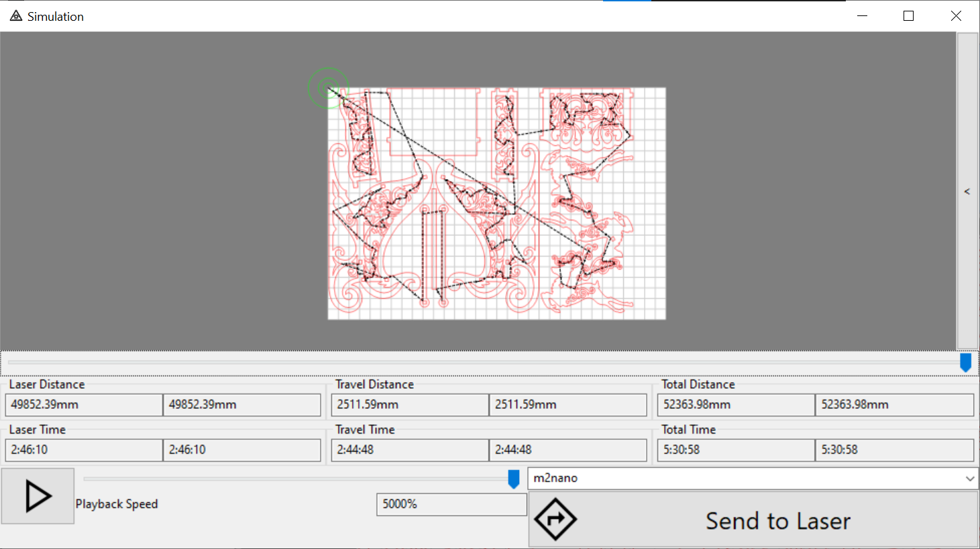Click the Simulation app icon in the title bar
Viewport: 980px width, 549px height.
pyautogui.click(x=15, y=15)
